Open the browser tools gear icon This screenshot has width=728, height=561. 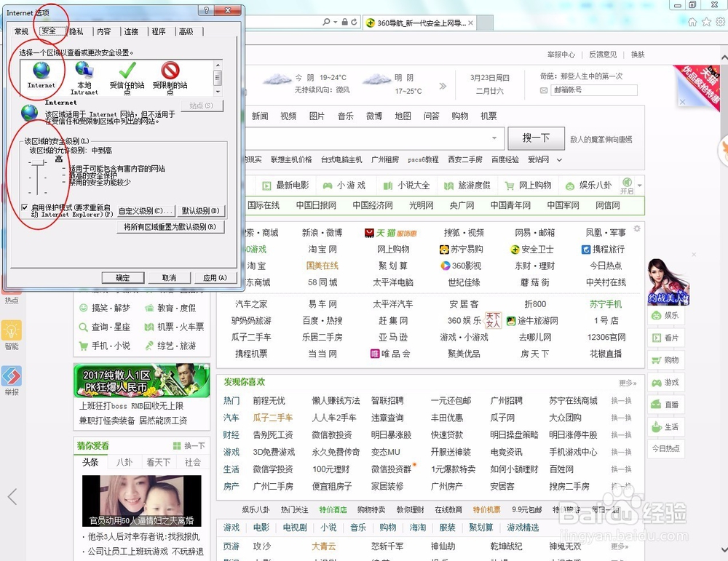click(x=721, y=22)
